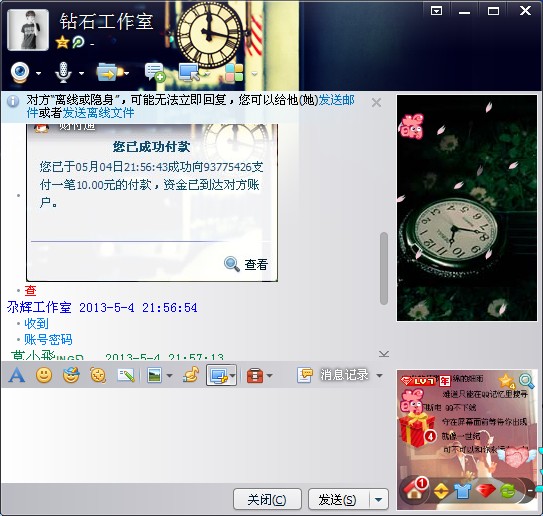The image size is (543, 516).
Task: Click the send picture icon
Action: 154,375
